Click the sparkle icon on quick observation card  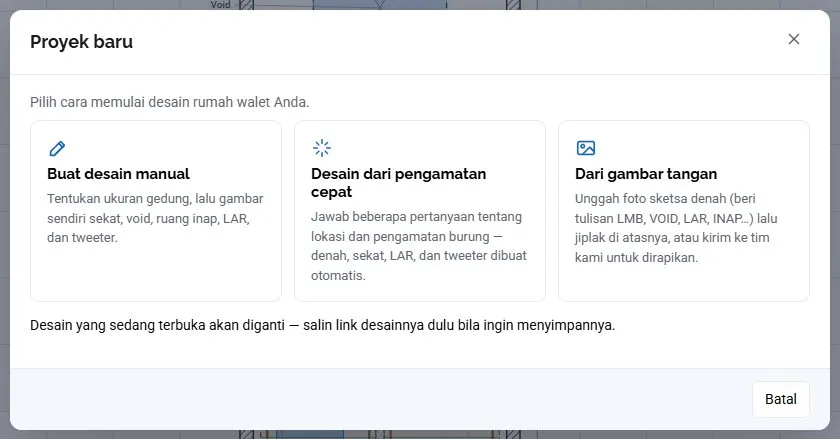click(x=321, y=148)
